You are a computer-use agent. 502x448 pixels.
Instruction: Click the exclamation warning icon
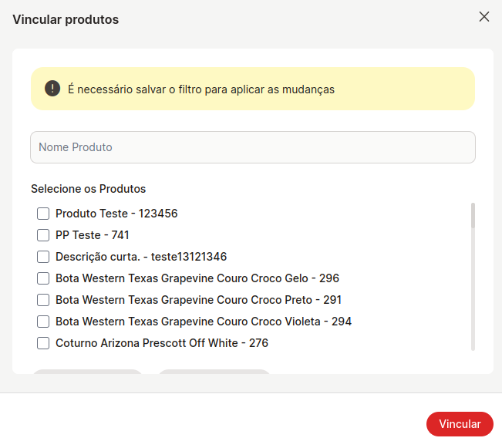tap(52, 89)
